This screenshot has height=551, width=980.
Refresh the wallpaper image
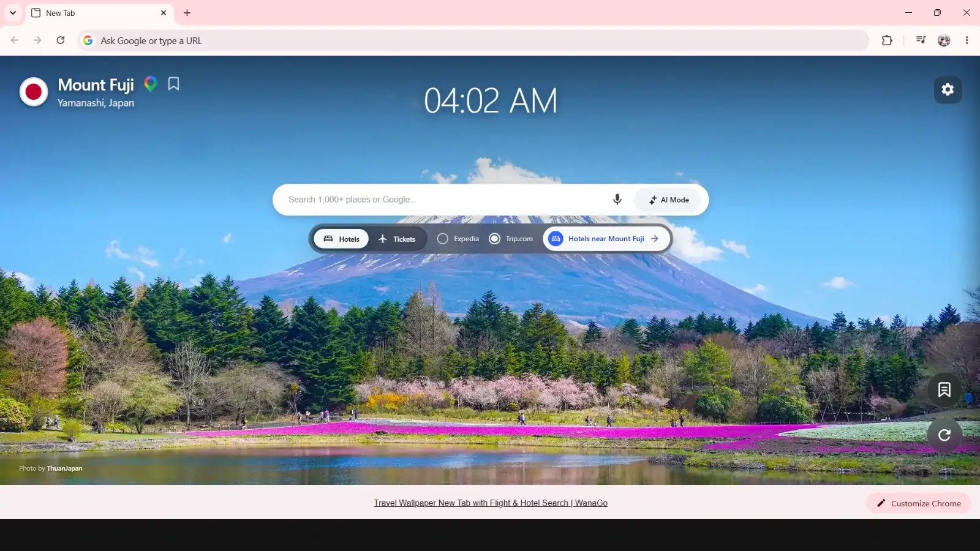coord(944,435)
